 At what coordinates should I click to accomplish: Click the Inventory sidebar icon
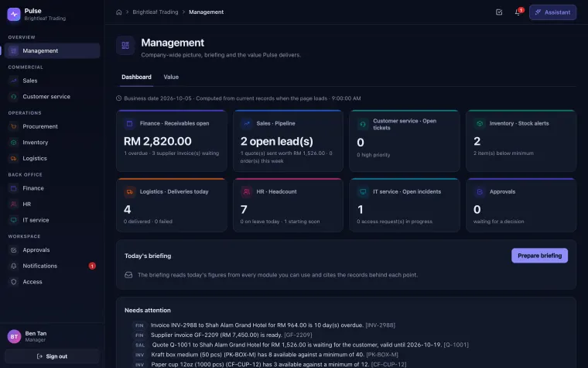coord(13,143)
